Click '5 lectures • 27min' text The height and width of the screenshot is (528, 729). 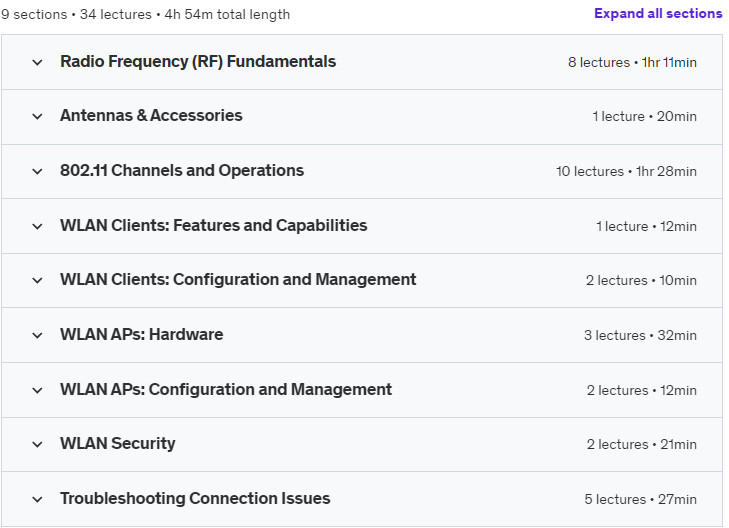point(640,499)
